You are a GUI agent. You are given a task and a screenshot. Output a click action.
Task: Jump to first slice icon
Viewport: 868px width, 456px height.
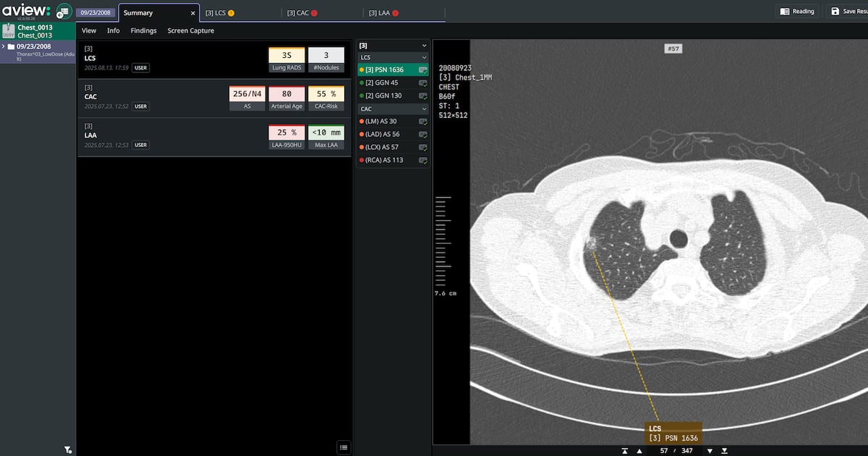pos(624,451)
